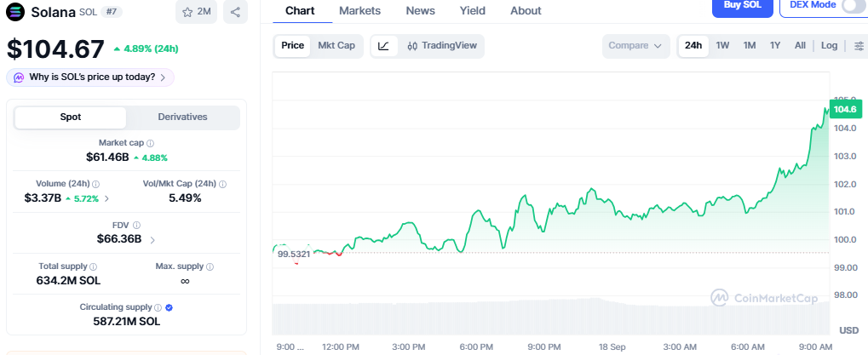868x355 pixels.
Task: Click the Solana logo icon
Action: point(15,12)
